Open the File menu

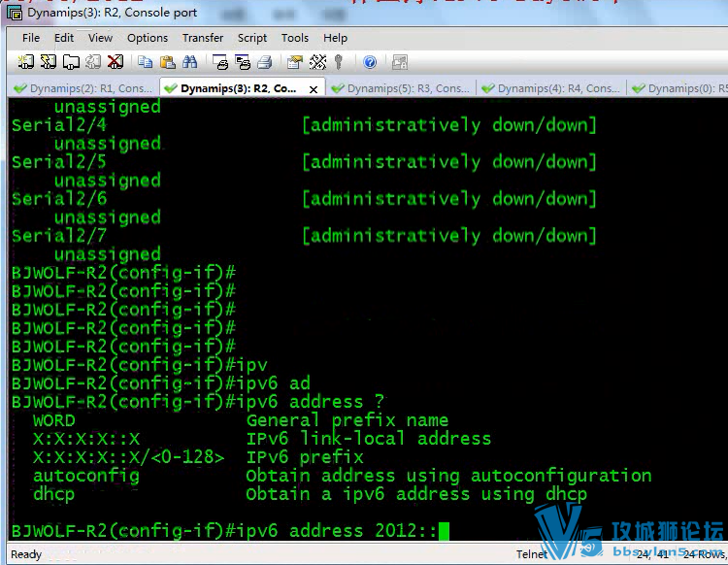[x=31, y=38]
